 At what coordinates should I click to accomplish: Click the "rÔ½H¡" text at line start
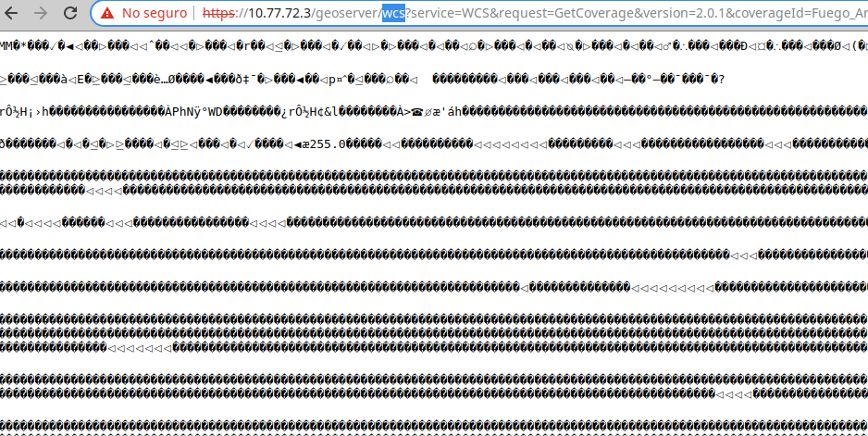(17, 111)
